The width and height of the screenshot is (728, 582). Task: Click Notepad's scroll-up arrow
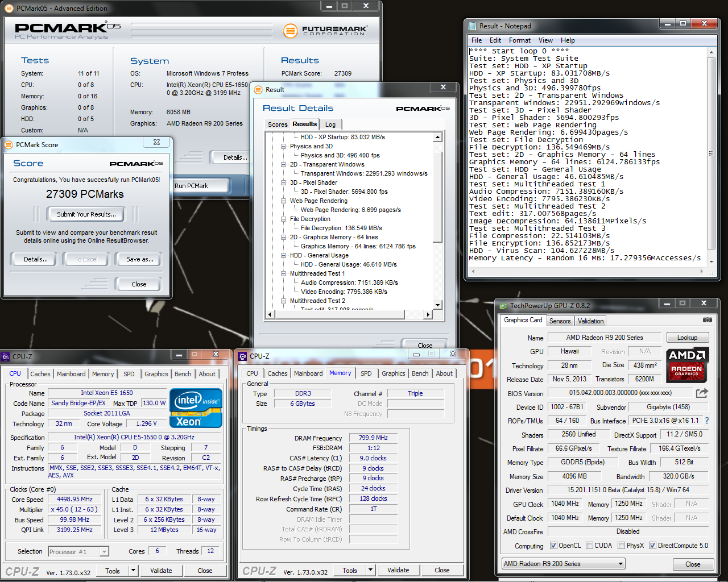(711, 52)
